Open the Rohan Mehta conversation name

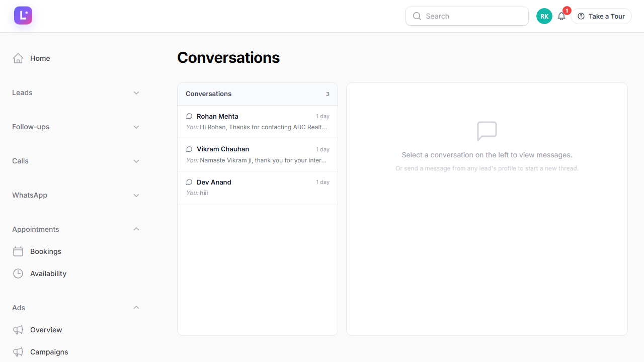point(217,116)
